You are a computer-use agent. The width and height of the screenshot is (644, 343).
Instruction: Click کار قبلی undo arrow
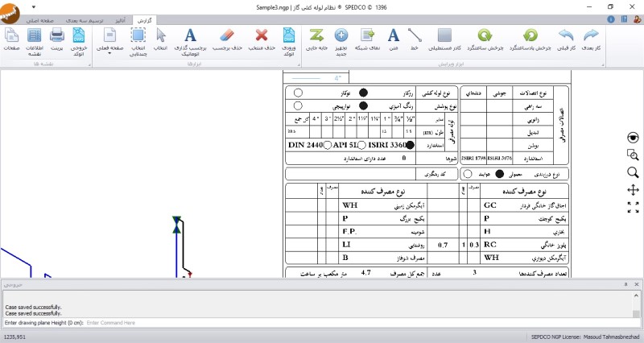pos(566,39)
